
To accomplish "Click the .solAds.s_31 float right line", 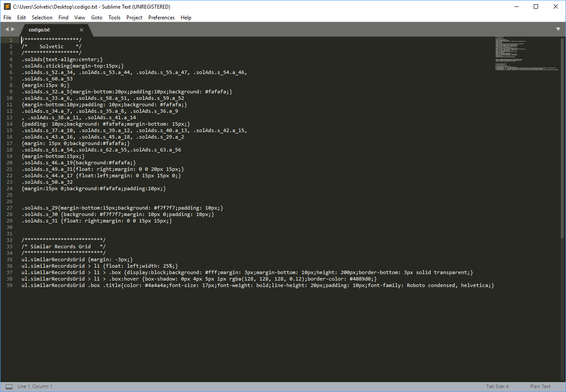I will (x=97, y=221).
